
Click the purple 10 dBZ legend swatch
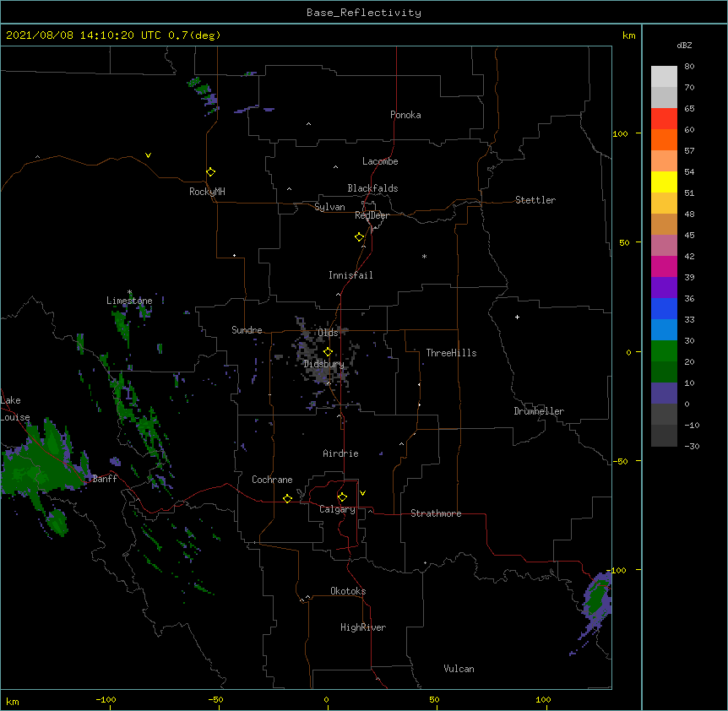click(664, 393)
